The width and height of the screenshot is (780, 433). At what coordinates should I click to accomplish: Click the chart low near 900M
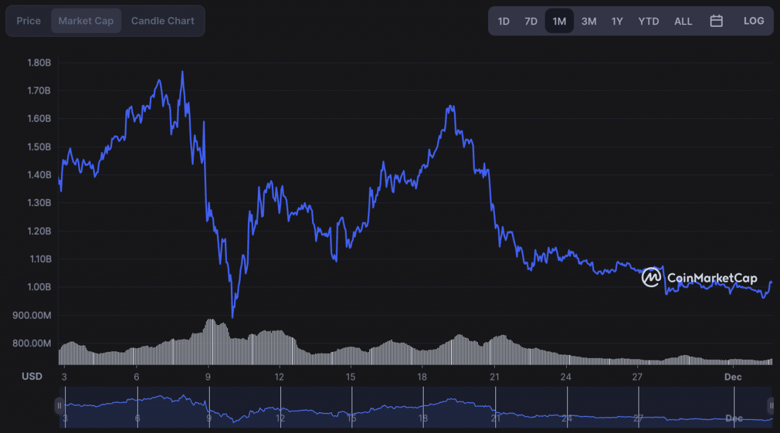click(x=233, y=316)
